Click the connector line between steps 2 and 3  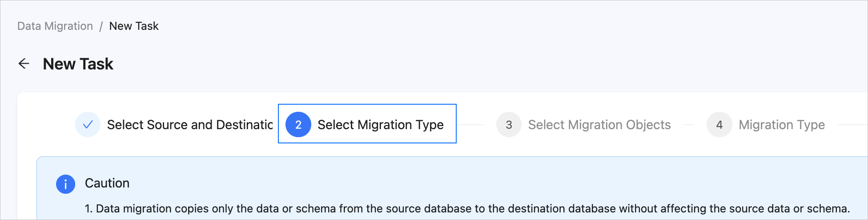[x=471, y=125]
